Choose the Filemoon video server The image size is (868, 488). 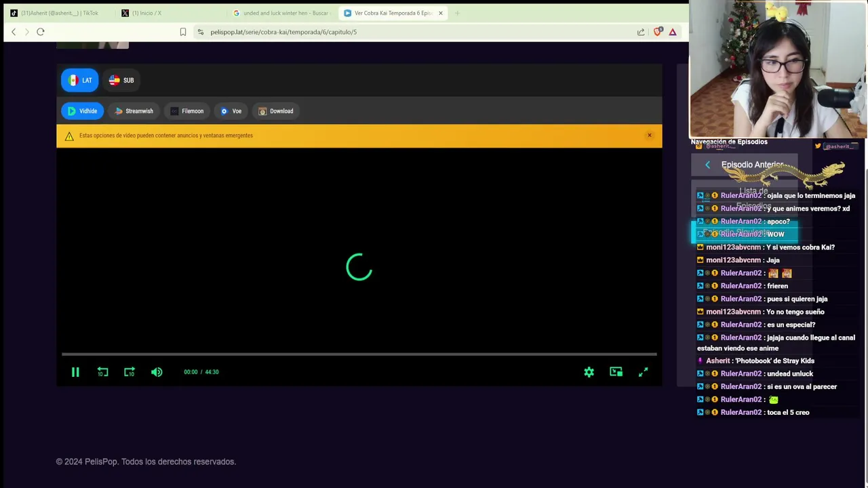coord(186,111)
